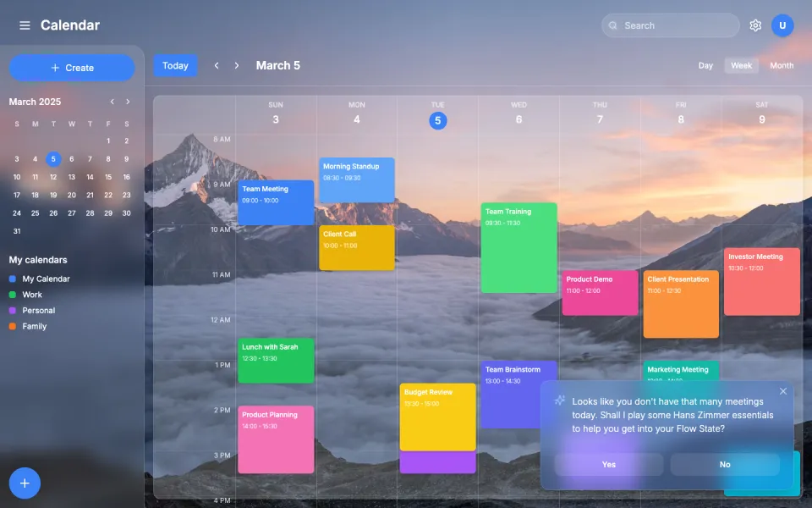The image size is (812, 508).
Task: Open the Product Demo event
Action: (x=600, y=293)
